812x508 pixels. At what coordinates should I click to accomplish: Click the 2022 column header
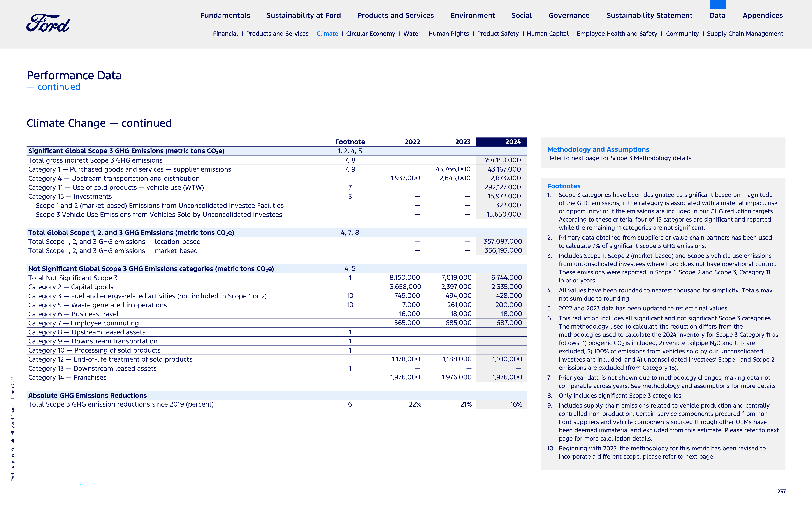(412, 142)
